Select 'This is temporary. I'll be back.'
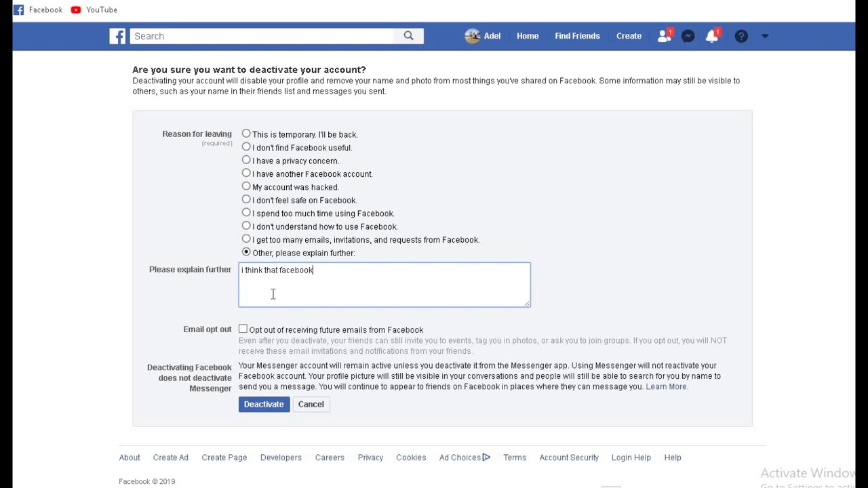The width and height of the screenshot is (868, 488). click(x=246, y=134)
